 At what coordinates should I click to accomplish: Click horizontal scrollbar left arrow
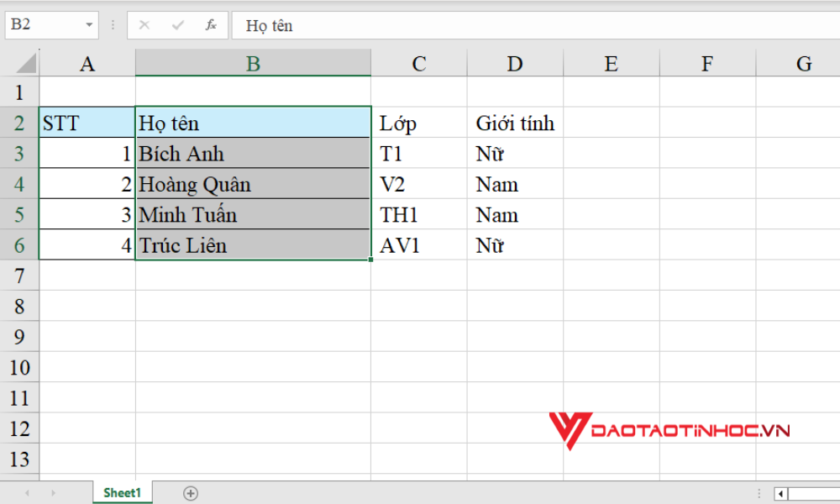780,493
